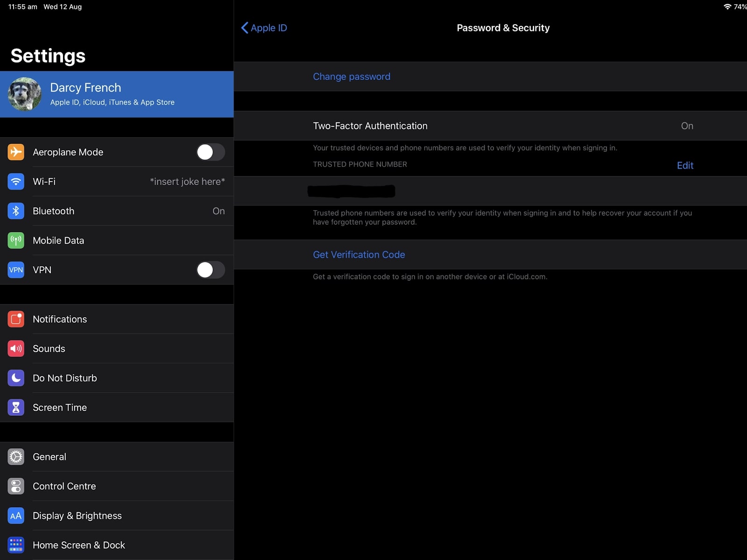Tap the Two-Factor 'On' status value
747x560 pixels.
click(x=687, y=126)
